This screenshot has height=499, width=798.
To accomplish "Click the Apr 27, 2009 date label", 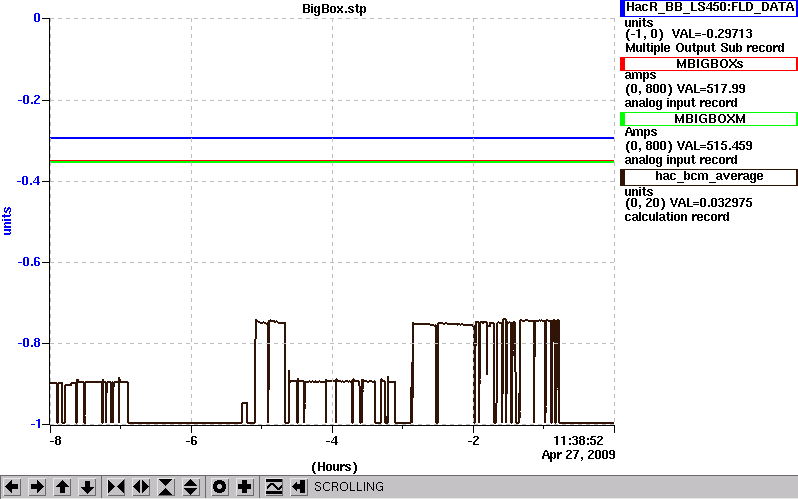I will click(x=578, y=455).
